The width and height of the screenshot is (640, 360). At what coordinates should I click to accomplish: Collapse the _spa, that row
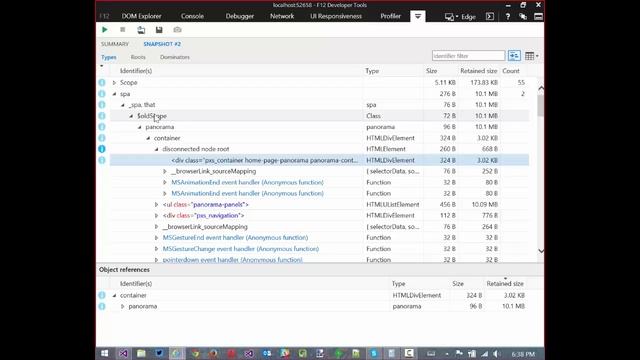point(123,105)
